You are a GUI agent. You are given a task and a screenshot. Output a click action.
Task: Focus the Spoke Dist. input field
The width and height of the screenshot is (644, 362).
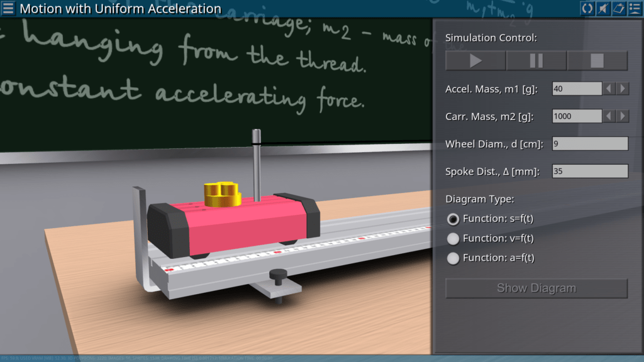pyautogui.click(x=590, y=171)
